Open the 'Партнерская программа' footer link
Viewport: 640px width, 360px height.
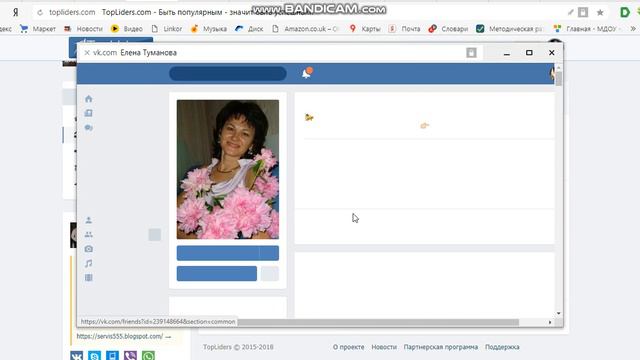point(440,347)
